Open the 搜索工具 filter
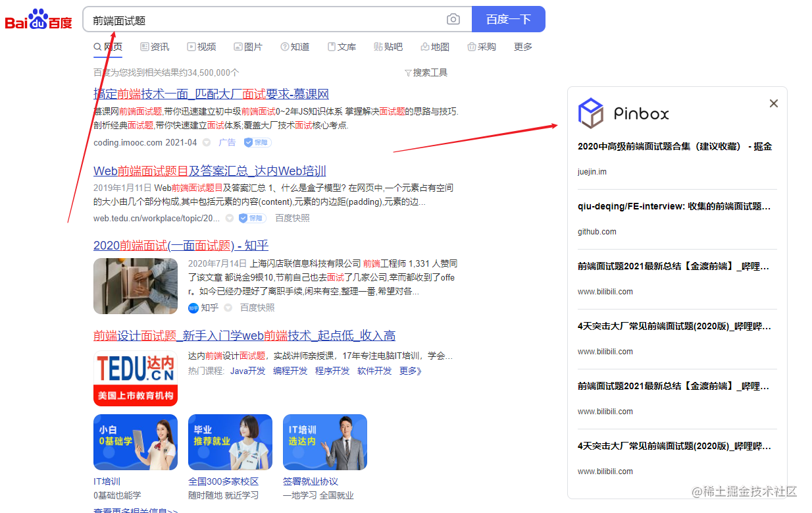The height and width of the screenshot is (513, 812). click(426, 72)
